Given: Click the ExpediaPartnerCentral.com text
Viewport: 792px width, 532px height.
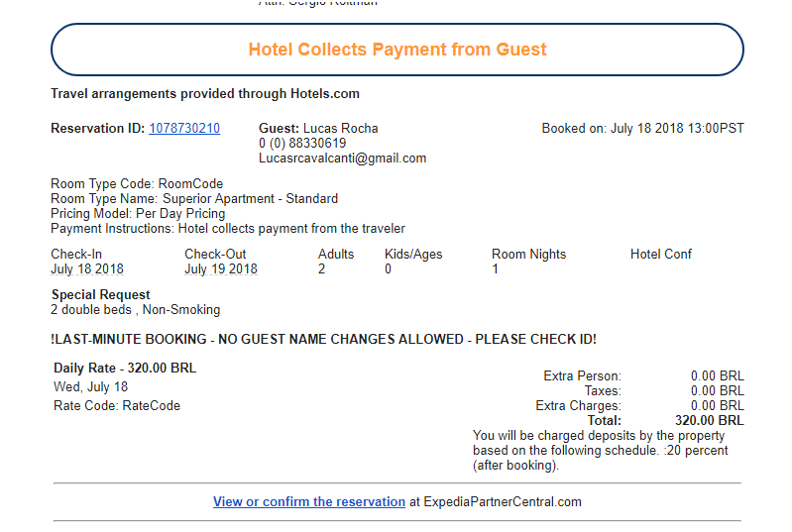Looking at the screenshot, I should 502,502.
